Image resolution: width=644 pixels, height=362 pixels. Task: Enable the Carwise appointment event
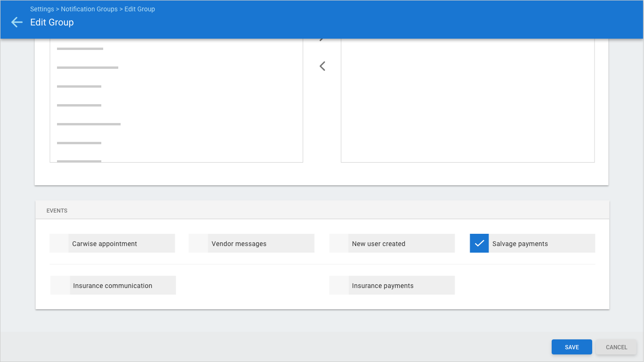pyautogui.click(x=59, y=244)
